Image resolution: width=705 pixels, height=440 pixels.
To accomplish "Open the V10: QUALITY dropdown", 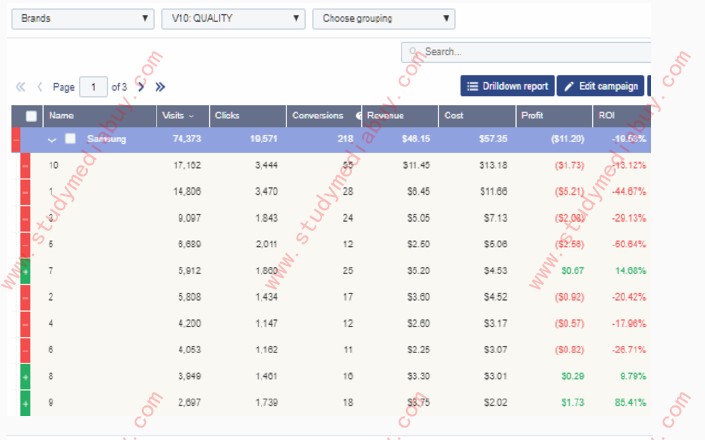I will [x=233, y=19].
